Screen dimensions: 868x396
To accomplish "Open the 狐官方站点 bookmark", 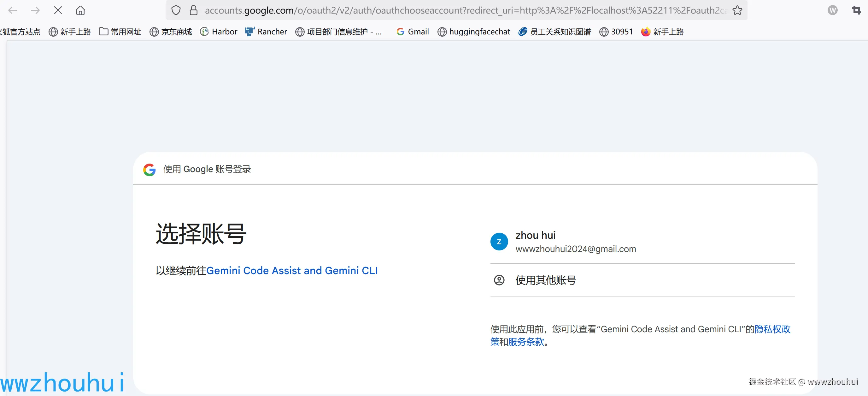I will 20,32.
